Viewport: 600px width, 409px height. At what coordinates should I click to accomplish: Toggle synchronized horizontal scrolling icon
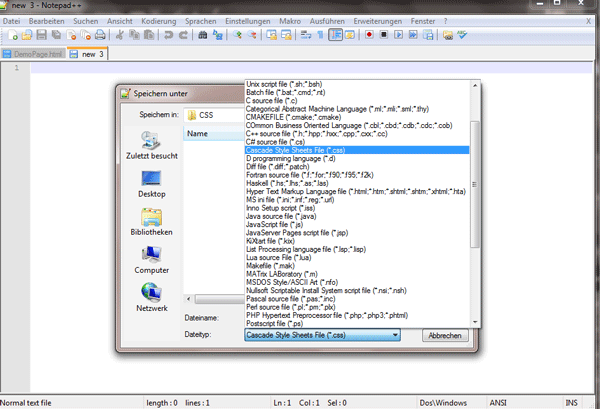[x=286, y=35]
